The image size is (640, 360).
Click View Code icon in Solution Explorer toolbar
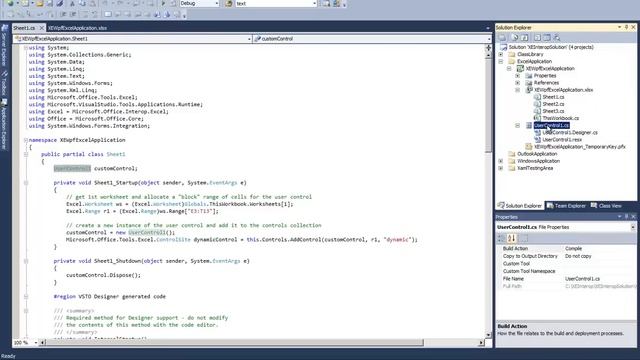point(537,38)
